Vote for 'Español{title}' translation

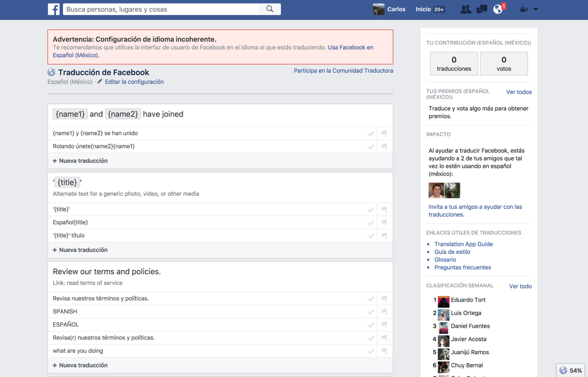click(x=371, y=222)
